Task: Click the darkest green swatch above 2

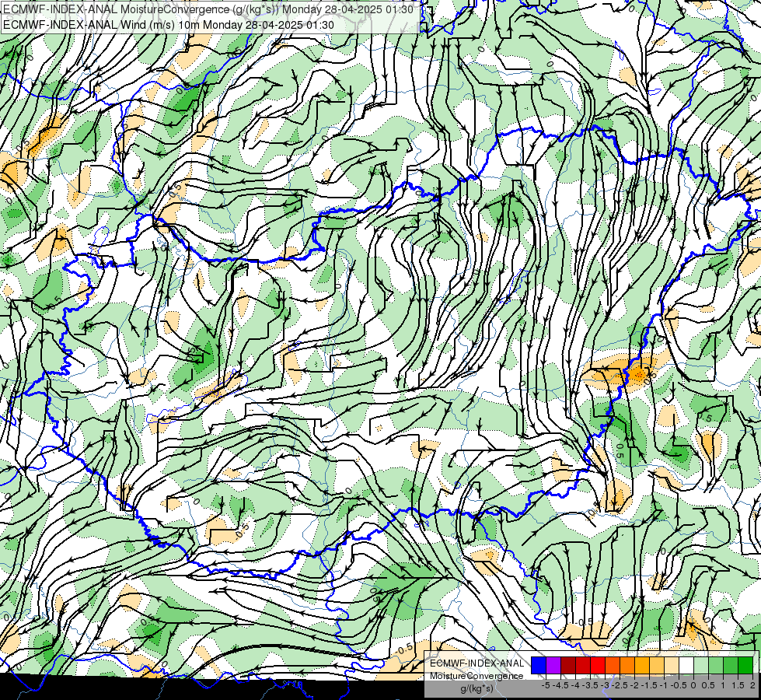Action: pos(745,665)
